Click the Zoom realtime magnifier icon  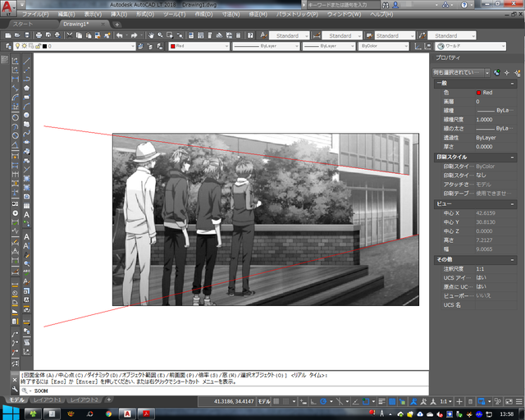[x=161, y=35]
